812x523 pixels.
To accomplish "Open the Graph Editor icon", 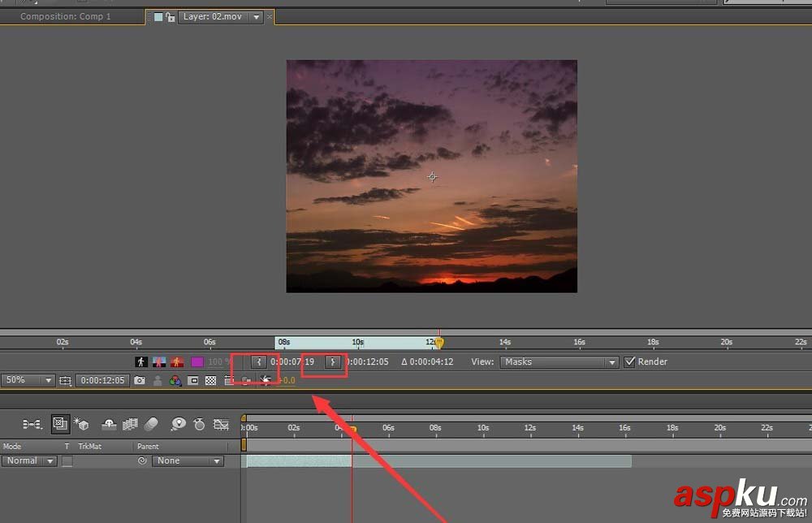I will pos(221,424).
